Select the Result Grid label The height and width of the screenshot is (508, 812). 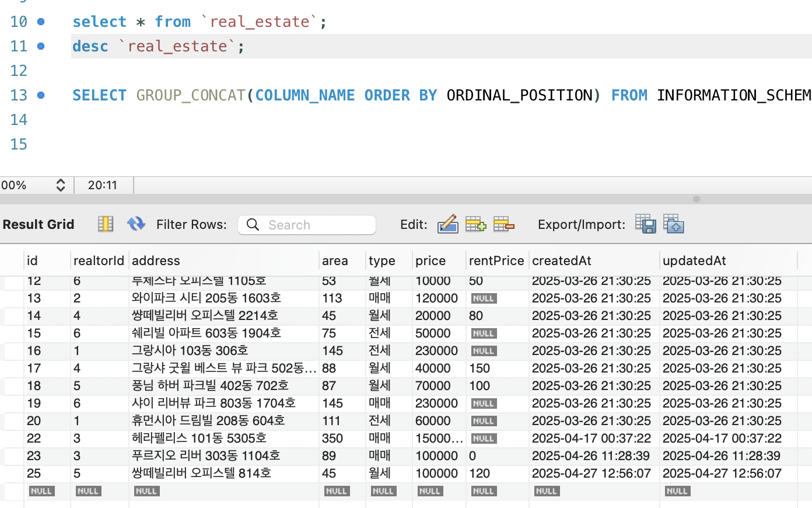coord(38,225)
